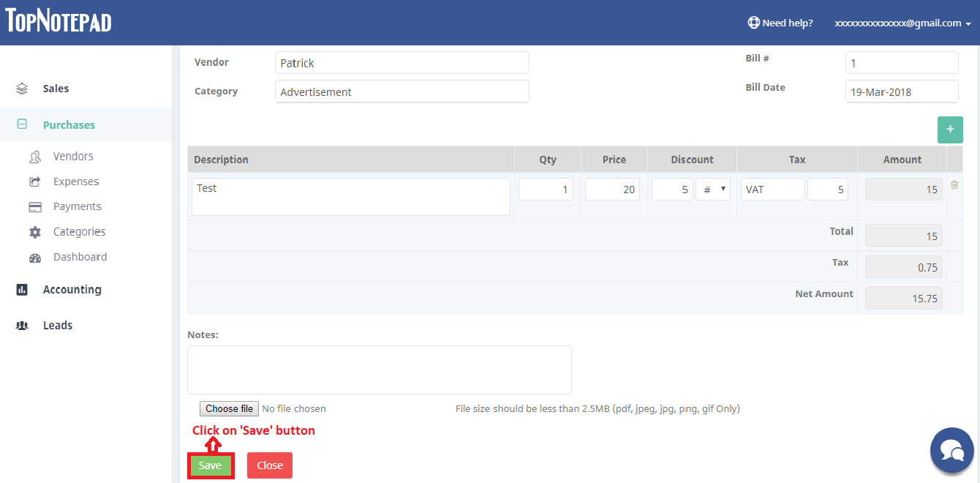
Task: Click the Choose file button
Action: (229, 409)
